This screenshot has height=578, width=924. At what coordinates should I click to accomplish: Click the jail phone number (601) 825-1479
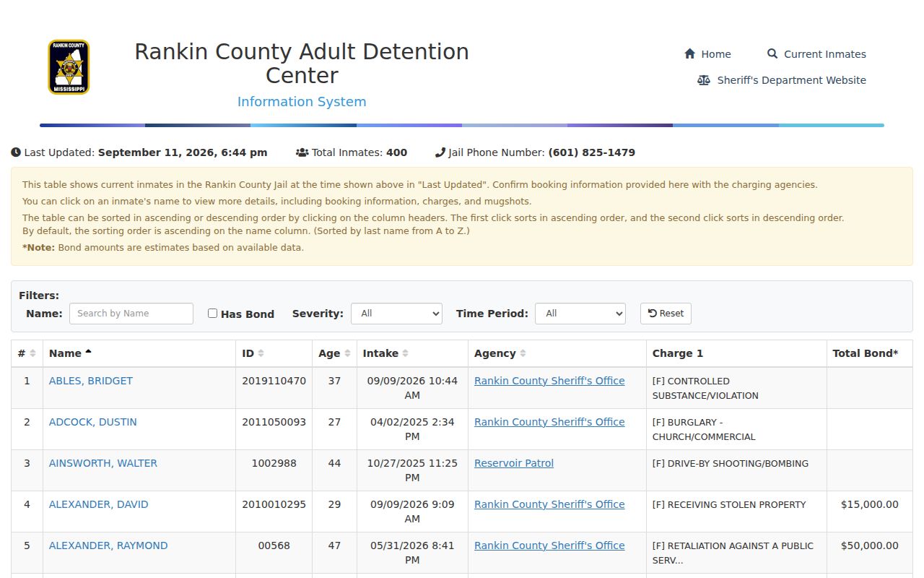pos(592,152)
